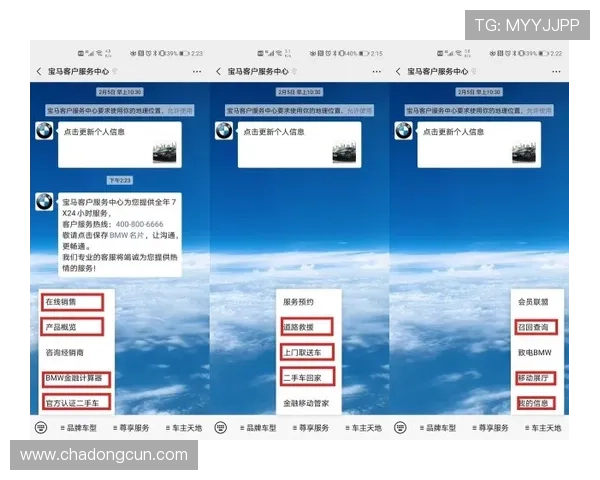Go back from the 2:22 chat screen
The image size is (600, 480).
pyautogui.click(x=398, y=71)
